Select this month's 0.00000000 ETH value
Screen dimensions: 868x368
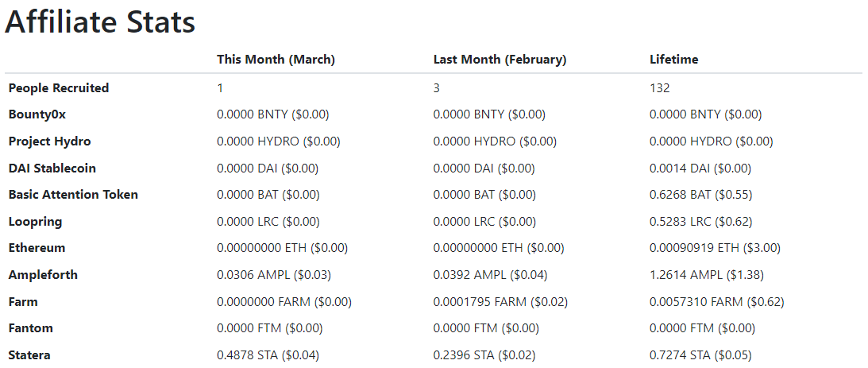283,248
